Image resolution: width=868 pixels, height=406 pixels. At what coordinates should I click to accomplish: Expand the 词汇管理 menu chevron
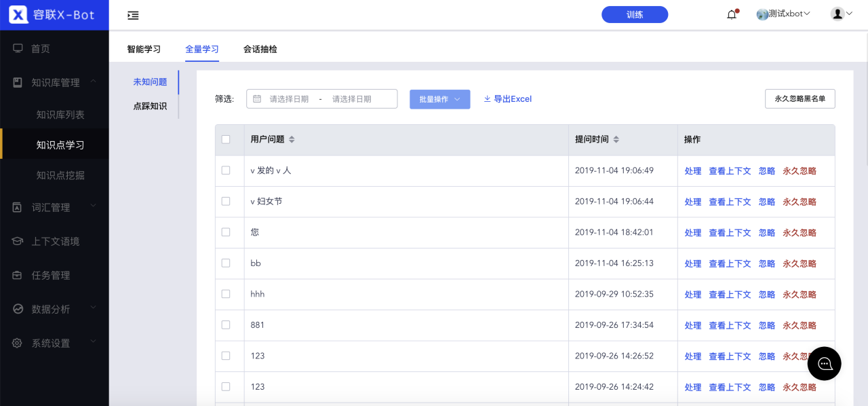93,206
